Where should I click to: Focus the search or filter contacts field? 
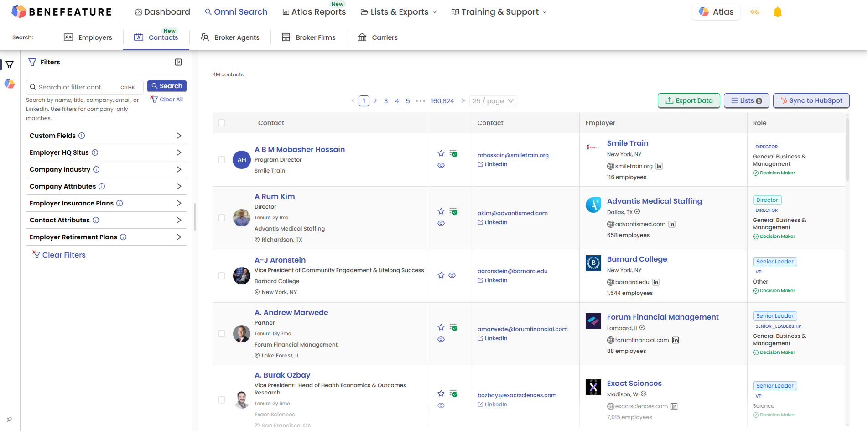[x=85, y=87]
